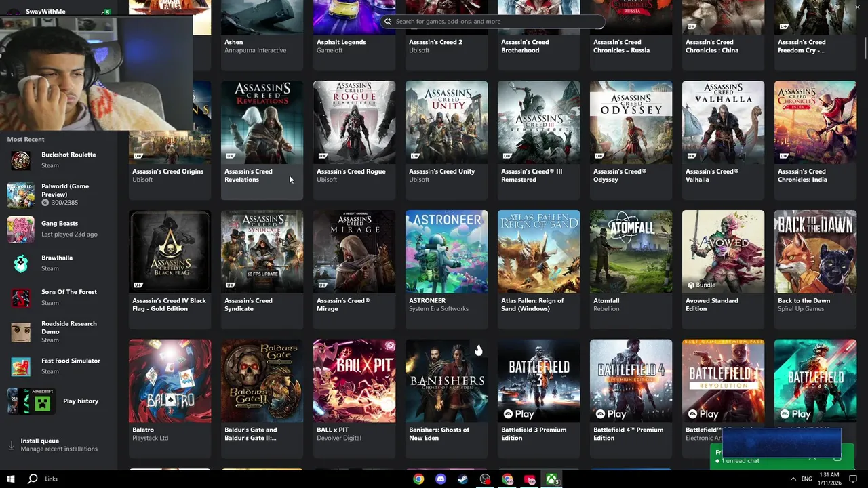Open Brawlhalla icon in Most Recent
Image resolution: width=868 pixels, height=488 pixels.
20,263
